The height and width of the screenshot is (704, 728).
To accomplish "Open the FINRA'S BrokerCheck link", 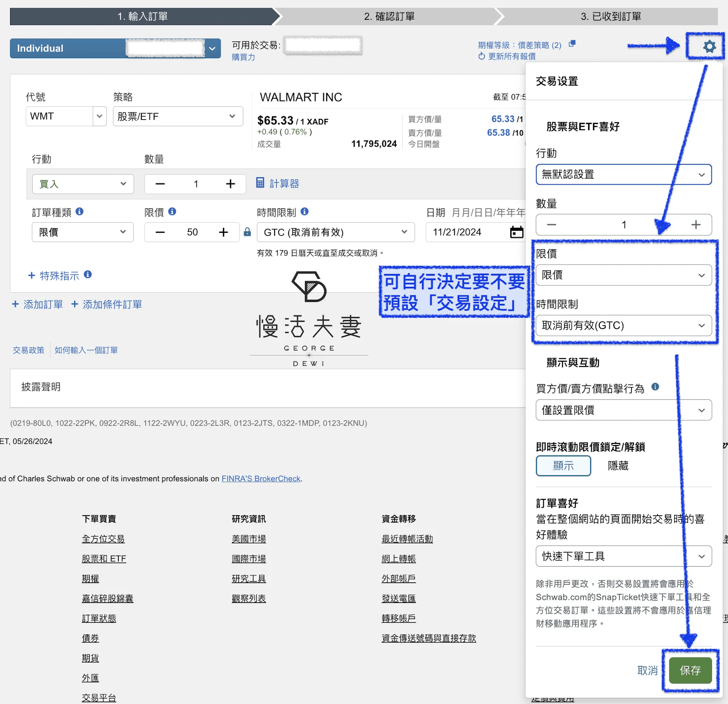I will (x=261, y=478).
